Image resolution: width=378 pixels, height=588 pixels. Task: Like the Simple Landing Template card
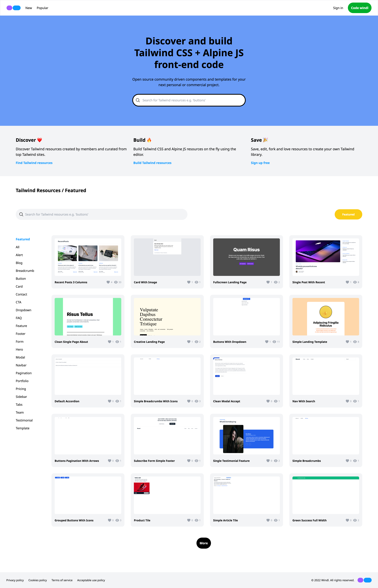(x=347, y=342)
